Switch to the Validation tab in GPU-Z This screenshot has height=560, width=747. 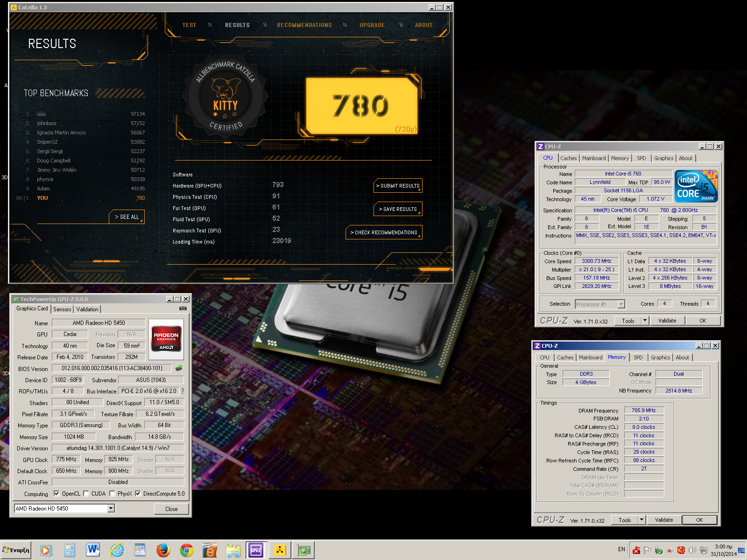tap(87, 309)
